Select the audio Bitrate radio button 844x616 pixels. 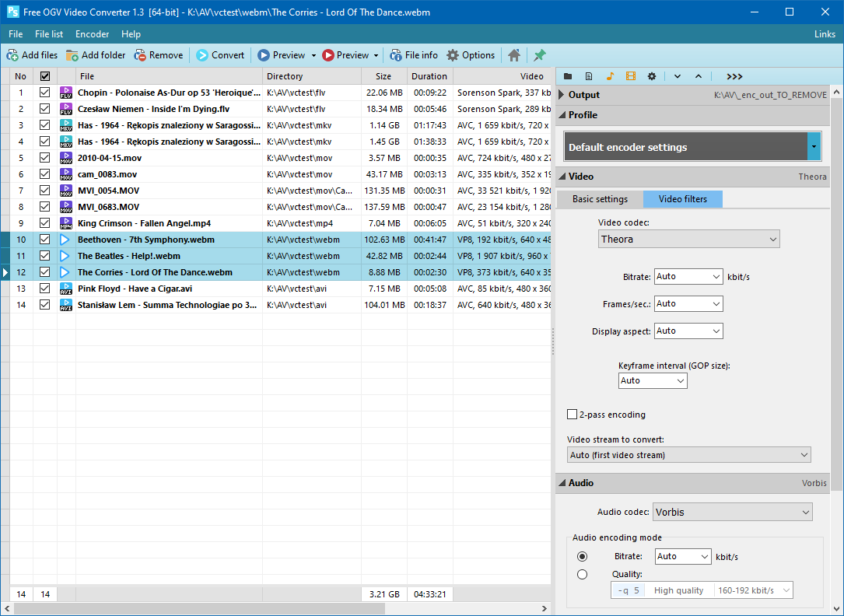[582, 556]
